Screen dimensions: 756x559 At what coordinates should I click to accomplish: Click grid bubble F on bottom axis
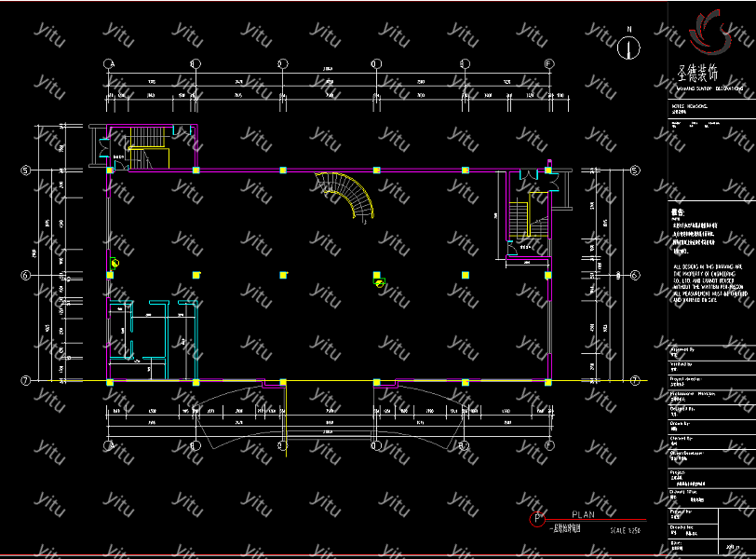(x=549, y=446)
